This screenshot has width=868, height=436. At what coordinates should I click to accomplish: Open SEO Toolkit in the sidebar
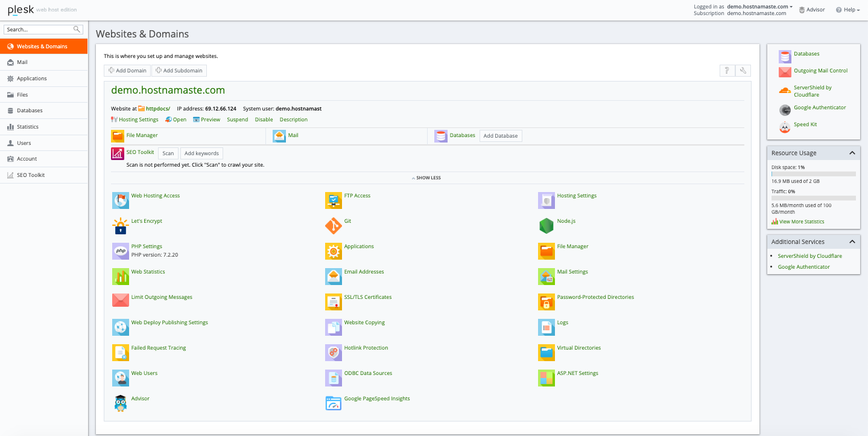[43, 175]
